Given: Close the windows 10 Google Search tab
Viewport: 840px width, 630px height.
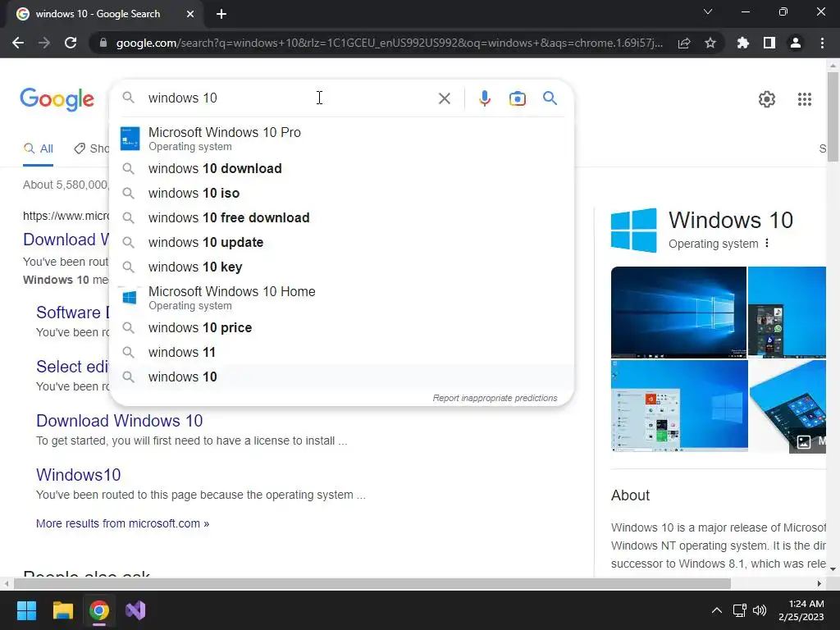Looking at the screenshot, I should point(190,14).
